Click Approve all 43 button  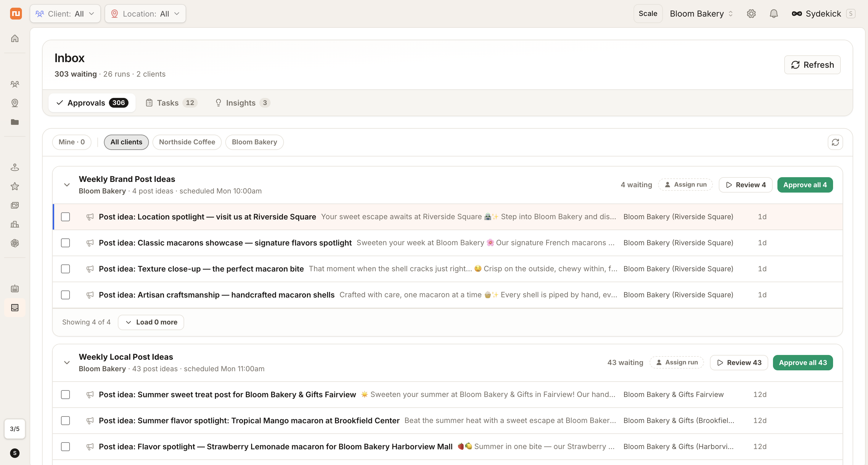(x=803, y=363)
